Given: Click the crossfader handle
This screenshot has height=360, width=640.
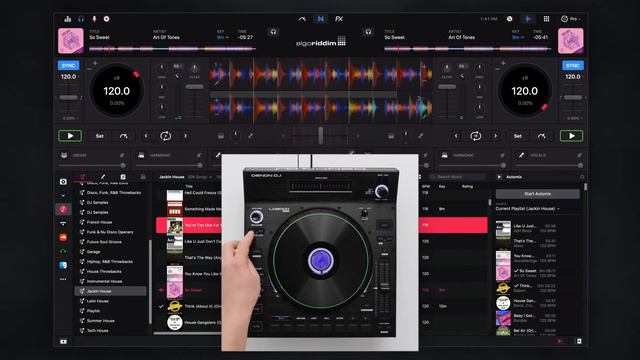Looking at the screenshot, I should click(x=320, y=136).
